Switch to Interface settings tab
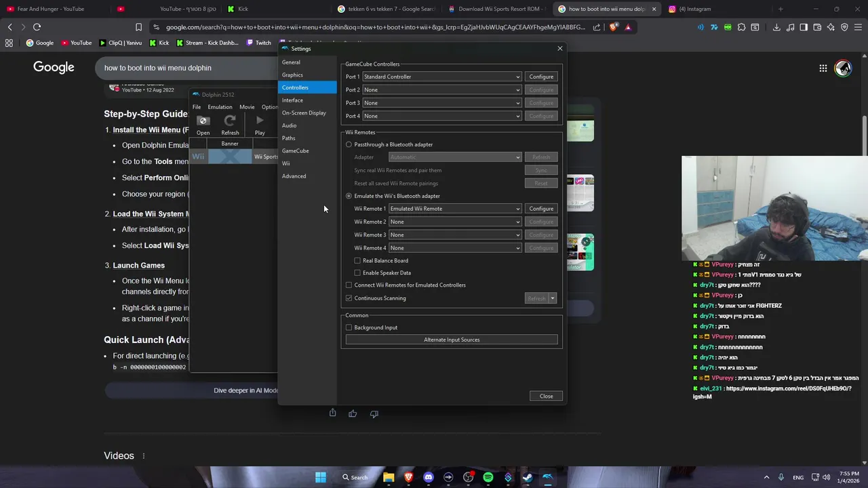The height and width of the screenshot is (488, 868). [x=307, y=100]
